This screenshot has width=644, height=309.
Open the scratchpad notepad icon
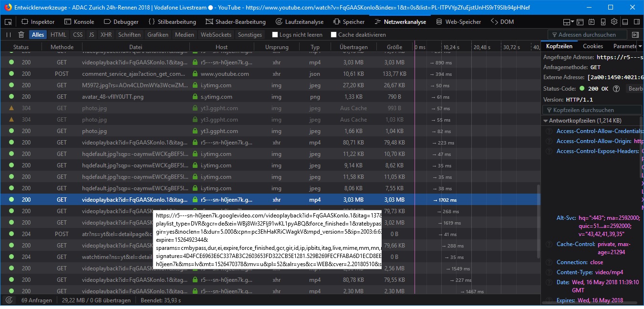(x=592, y=22)
